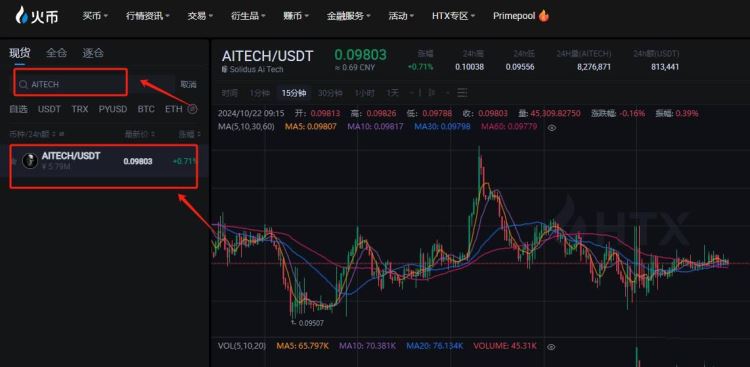Viewport: 750px width, 367px height.
Task: Switch to the 逐仓 tab
Action: point(93,53)
